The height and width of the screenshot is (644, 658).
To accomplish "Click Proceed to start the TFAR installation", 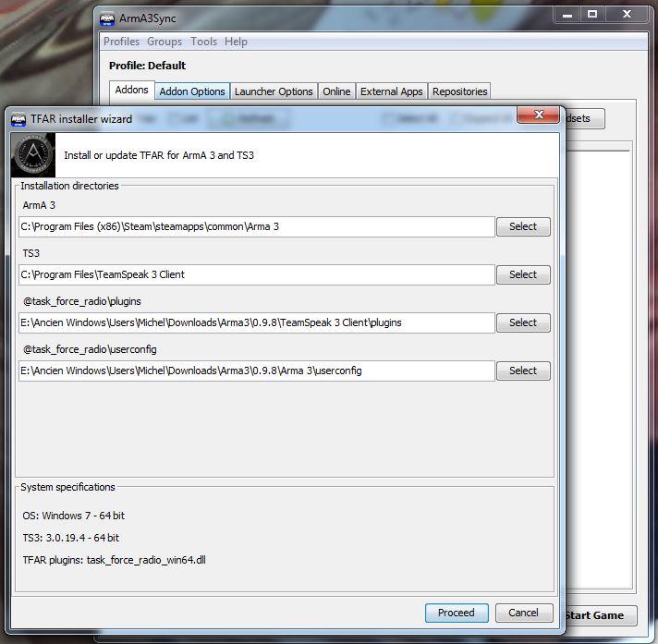I will tap(456, 613).
